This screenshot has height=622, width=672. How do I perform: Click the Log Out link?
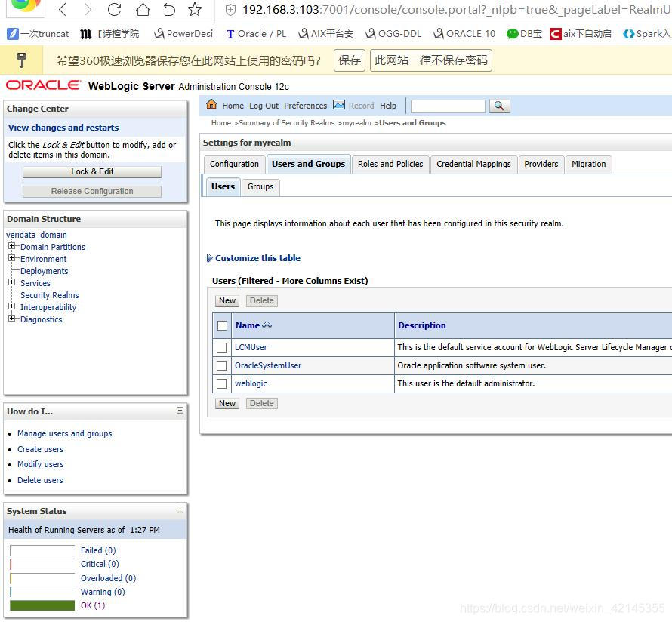(264, 106)
